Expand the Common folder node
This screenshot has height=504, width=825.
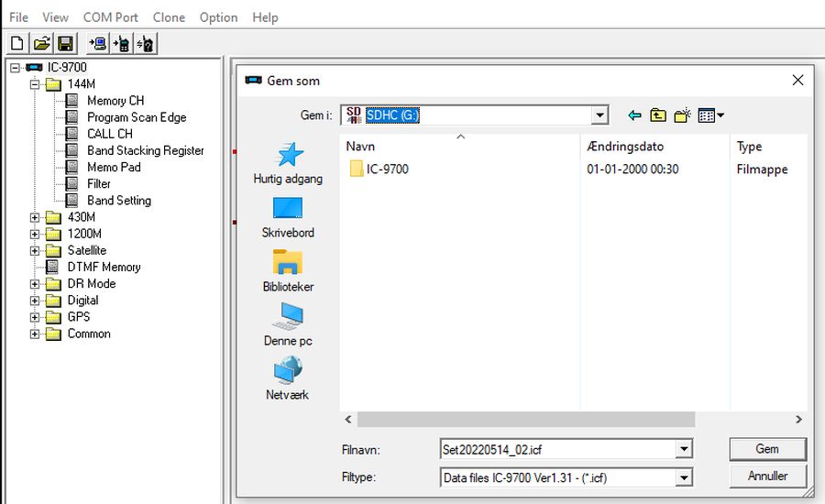pyautogui.click(x=35, y=334)
